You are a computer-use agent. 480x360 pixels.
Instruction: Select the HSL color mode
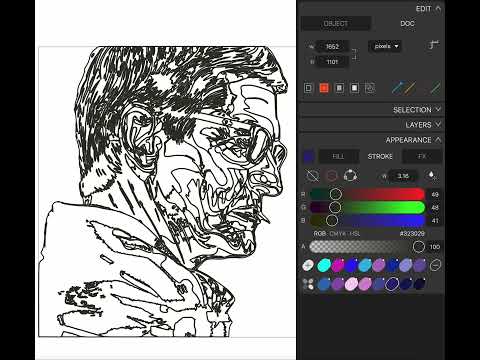[x=355, y=234]
